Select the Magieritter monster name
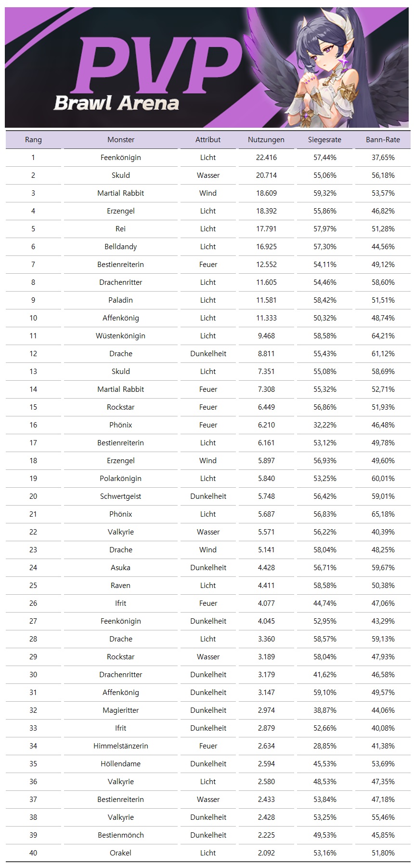The height and width of the screenshot is (868, 414). [x=121, y=710]
